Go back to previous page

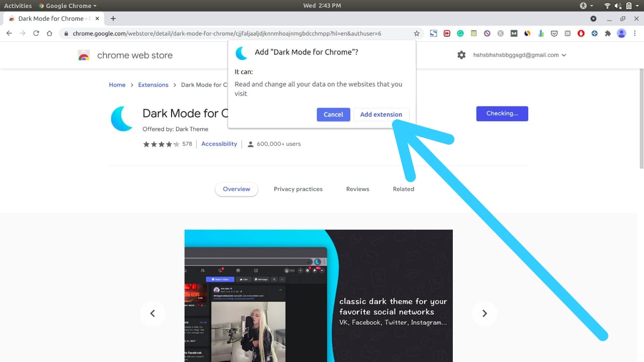[9, 33]
